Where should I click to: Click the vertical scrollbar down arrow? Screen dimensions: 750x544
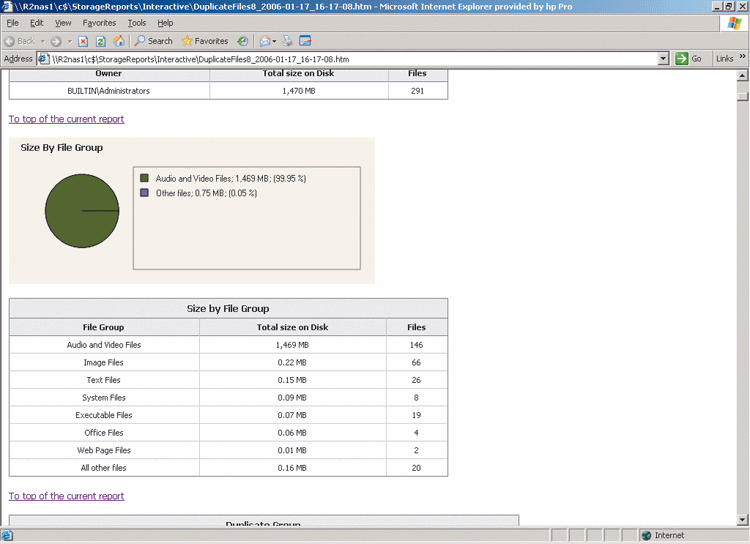(x=742, y=520)
